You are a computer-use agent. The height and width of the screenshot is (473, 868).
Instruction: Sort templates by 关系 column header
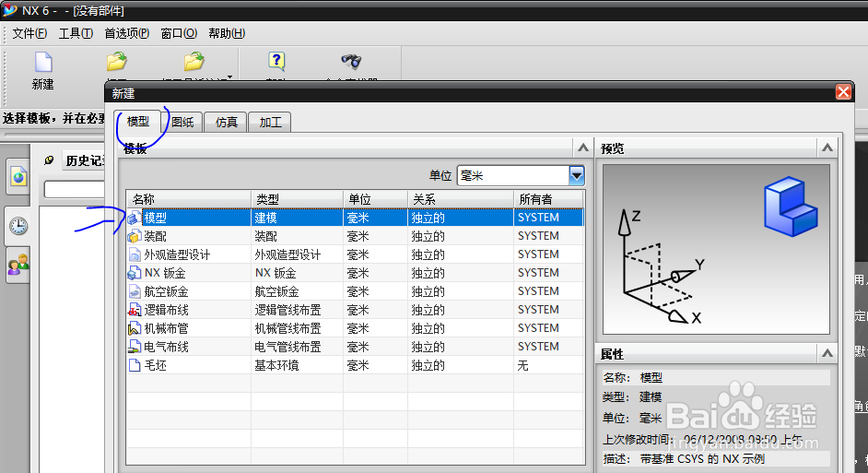click(461, 199)
